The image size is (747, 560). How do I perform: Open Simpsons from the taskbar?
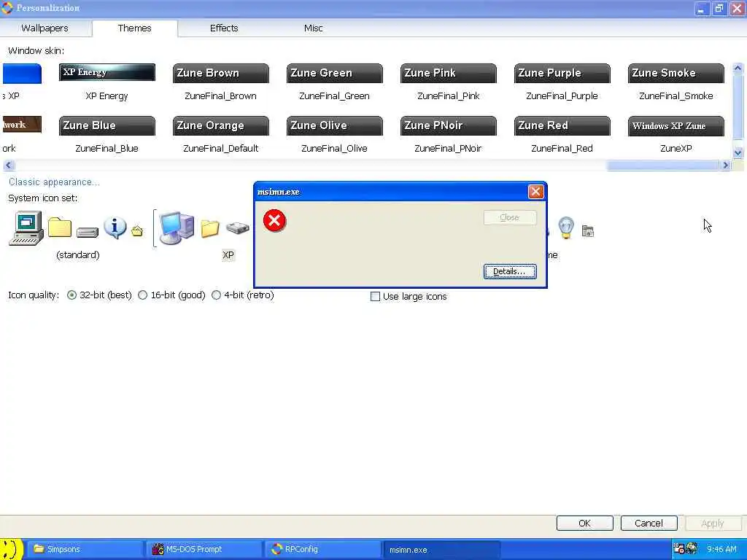coord(85,550)
